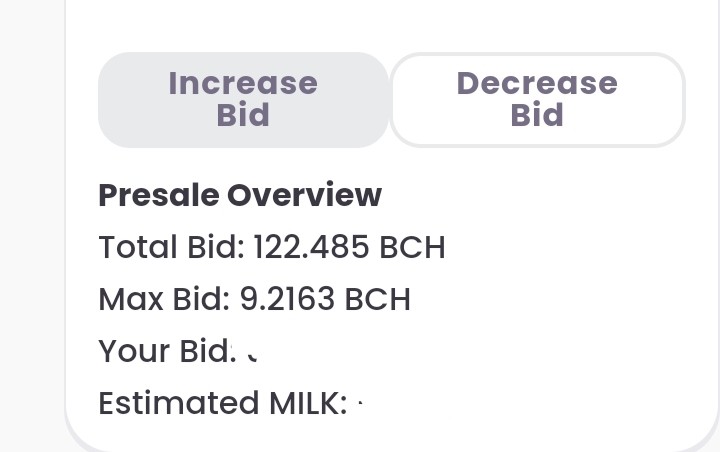Click empty card area above the bid buttons
The height and width of the screenshot is (452, 720).
coord(390,23)
